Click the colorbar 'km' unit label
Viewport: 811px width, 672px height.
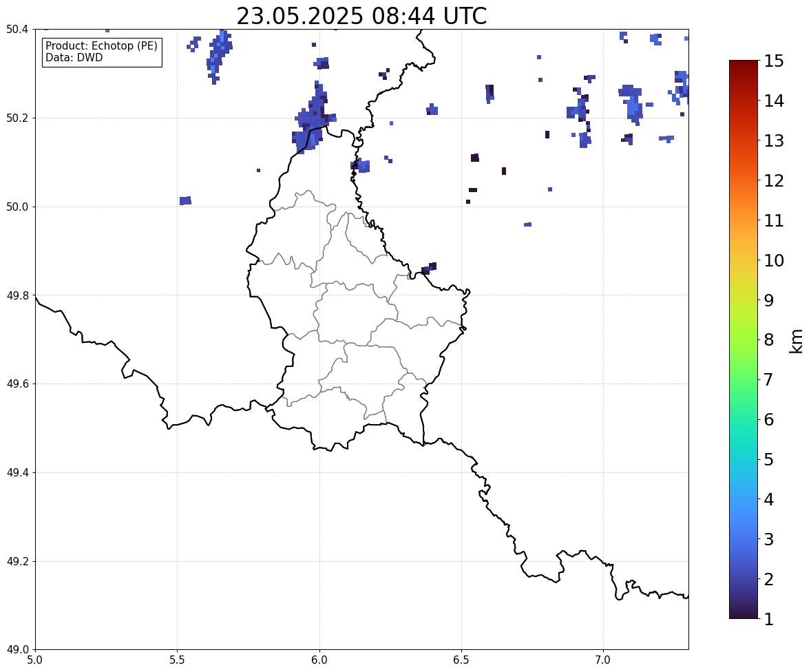click(x=797, y=342)
